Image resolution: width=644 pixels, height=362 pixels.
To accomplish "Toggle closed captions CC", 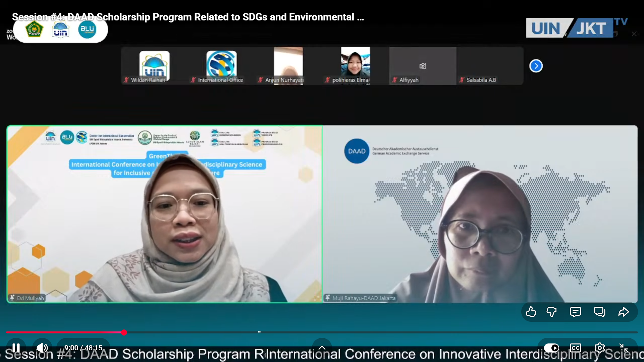I will click(x=575, y=348).
